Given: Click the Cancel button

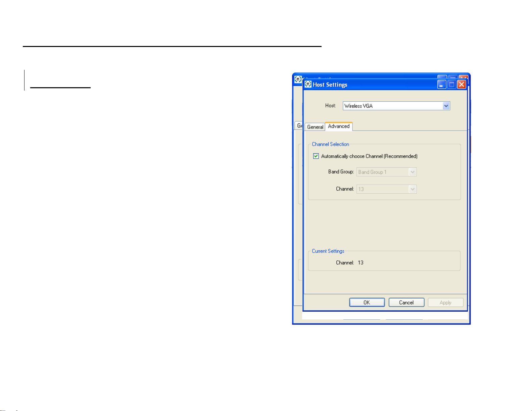Looking at the screenshot, I should pos(406,302).
